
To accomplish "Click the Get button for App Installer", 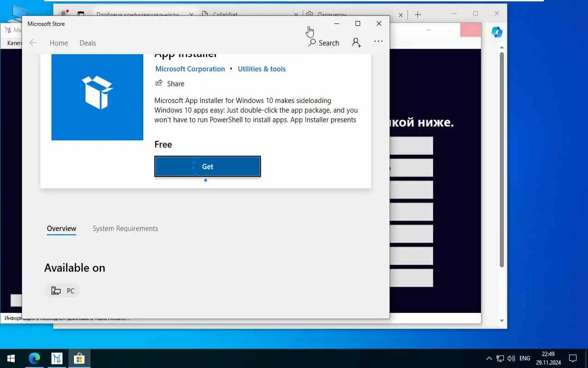I will click(x=208, y=167).
